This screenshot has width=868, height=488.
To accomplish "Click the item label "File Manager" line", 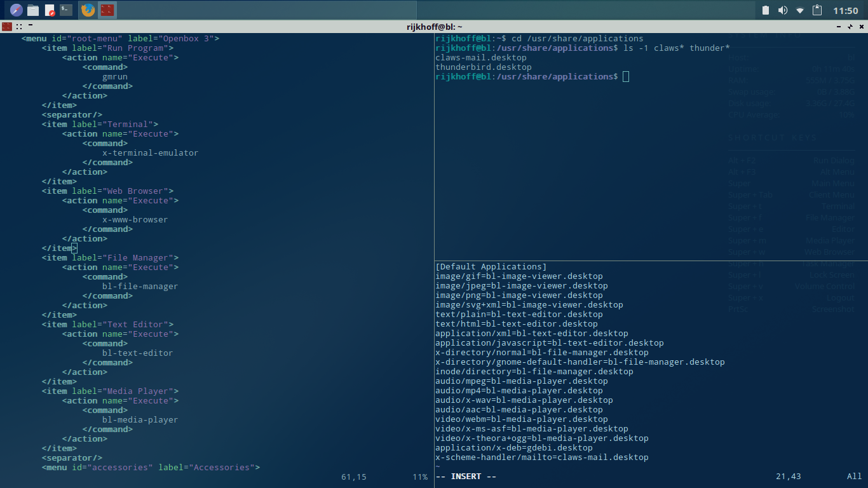I will 111,257.
